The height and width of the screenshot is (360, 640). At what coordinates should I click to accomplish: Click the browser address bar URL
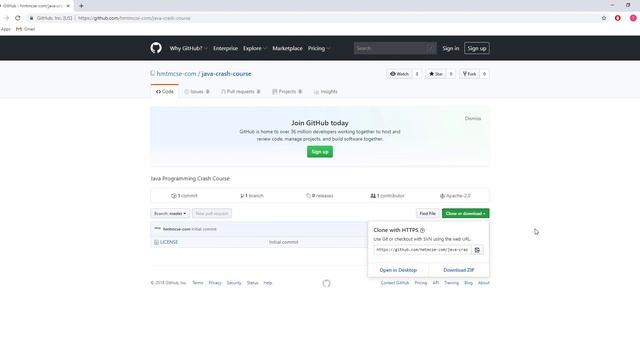[134, 18]
